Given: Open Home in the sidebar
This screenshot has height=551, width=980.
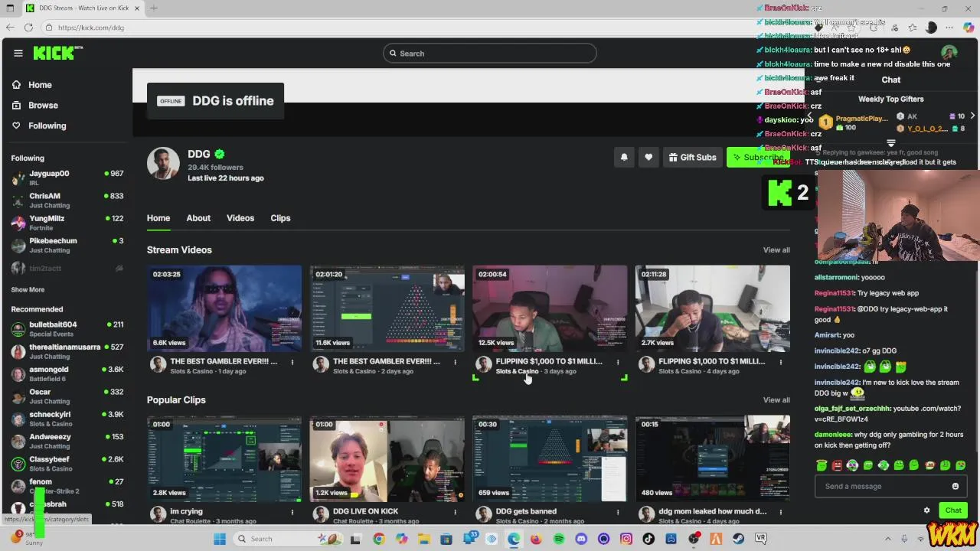Looking at the screenshot, I should 32,85.
